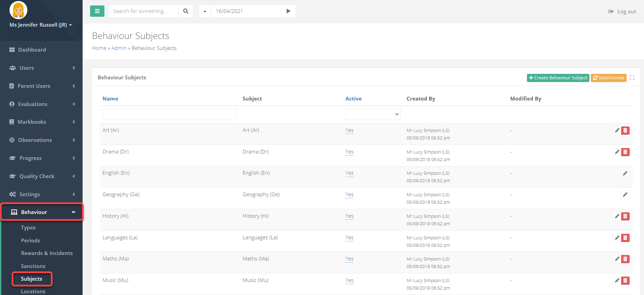Toggle the sidebar with the hamburger button
Viewport: 644px width, 295px height.
(97, 11)
